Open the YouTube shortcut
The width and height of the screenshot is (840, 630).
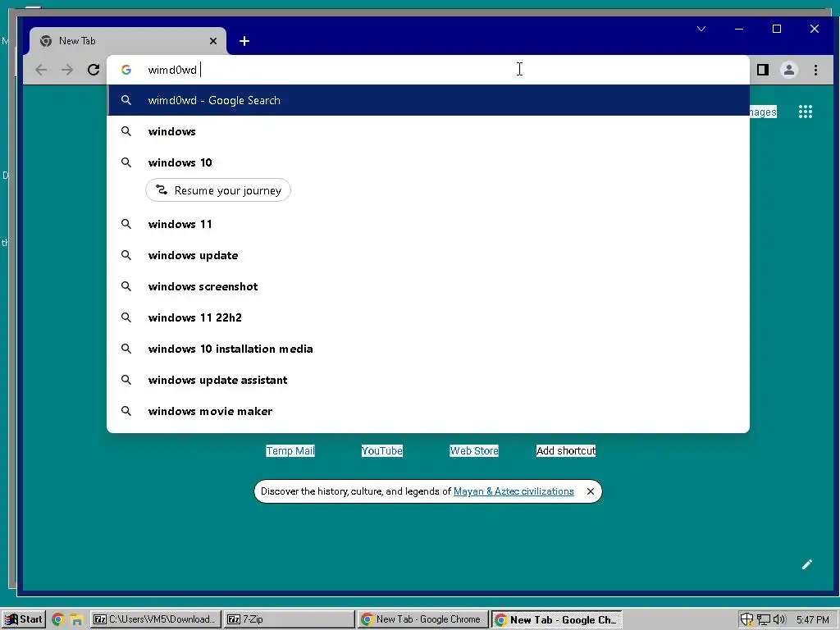(382, 450)
